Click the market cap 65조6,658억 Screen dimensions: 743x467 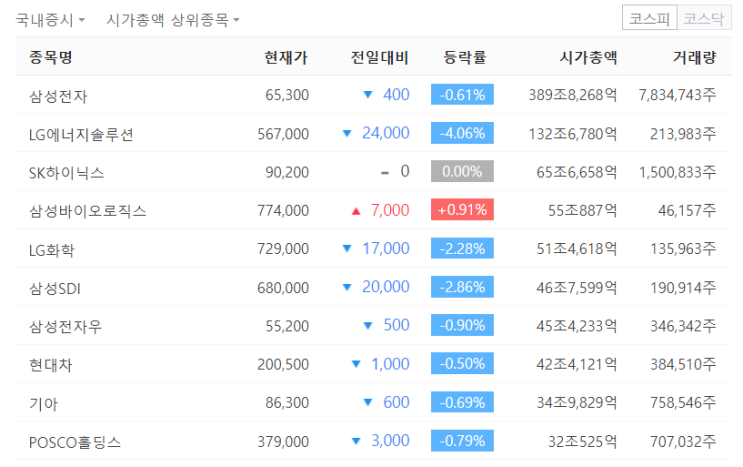(x=577, y=172)
